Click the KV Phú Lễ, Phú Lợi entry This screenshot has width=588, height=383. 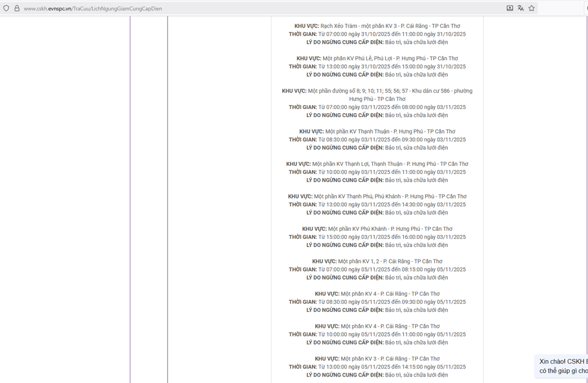tap(377, 59)
